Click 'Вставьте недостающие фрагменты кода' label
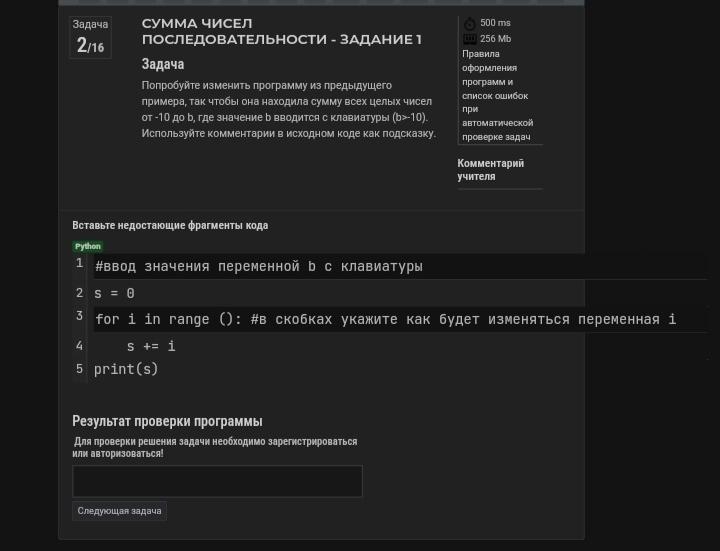This screenshot has width=720, height=551. tap(170, 225)
